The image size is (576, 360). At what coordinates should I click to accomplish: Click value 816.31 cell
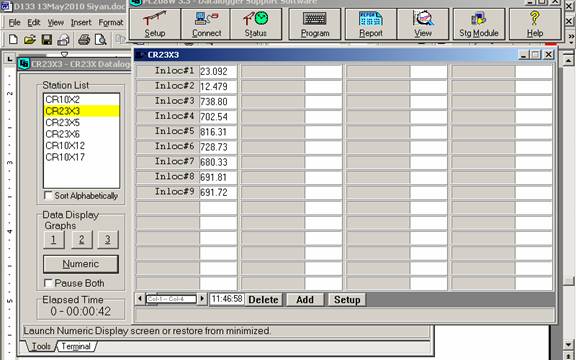tap(218, 132)
